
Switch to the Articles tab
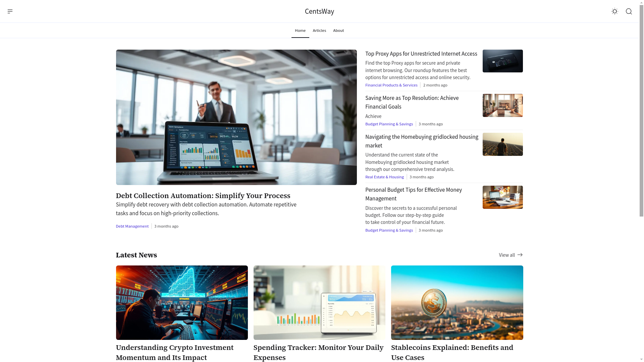pyautogui.click(x=319, y=31)
